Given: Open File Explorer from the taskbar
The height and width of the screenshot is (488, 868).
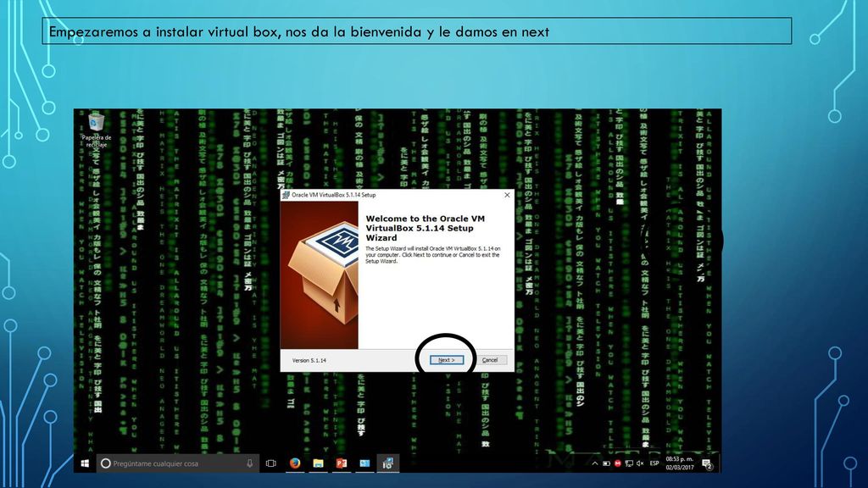Looking at the screenshot, I should (319, 463).
